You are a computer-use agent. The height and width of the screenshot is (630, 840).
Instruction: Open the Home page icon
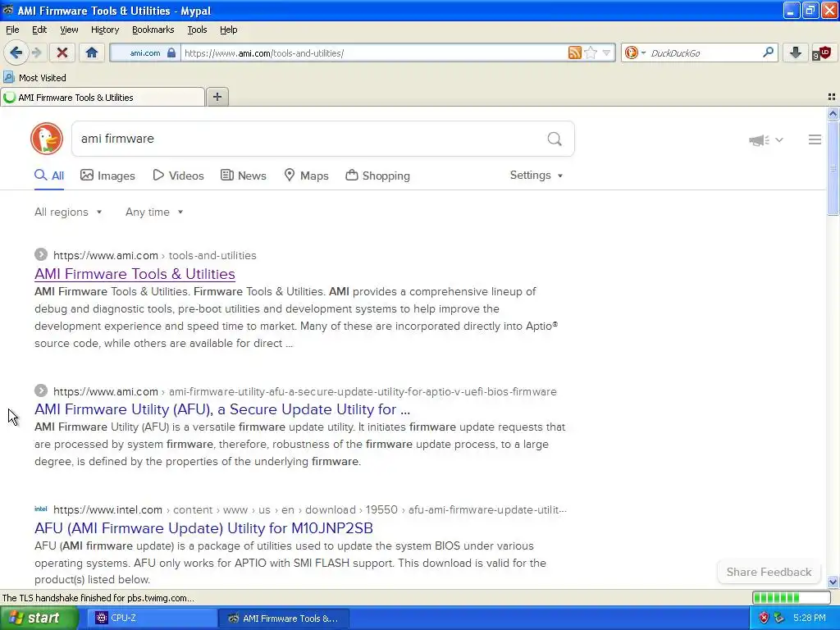[92, 52]
